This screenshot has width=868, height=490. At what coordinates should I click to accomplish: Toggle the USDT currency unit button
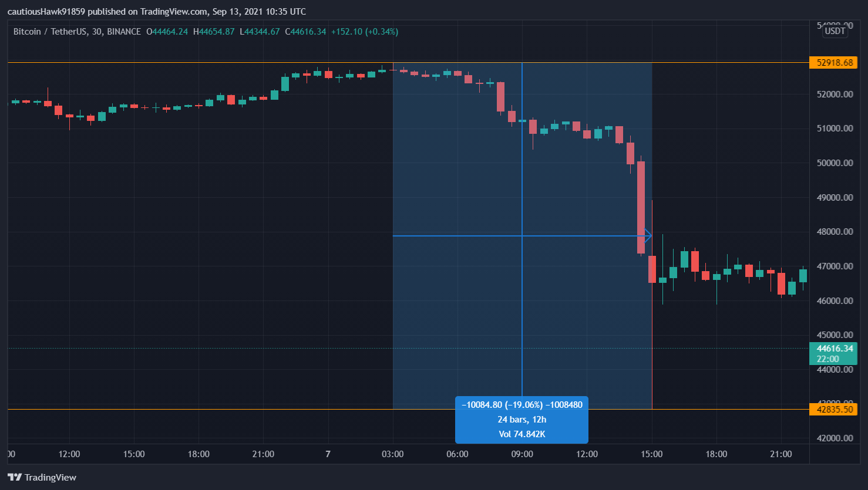(835, 31)
